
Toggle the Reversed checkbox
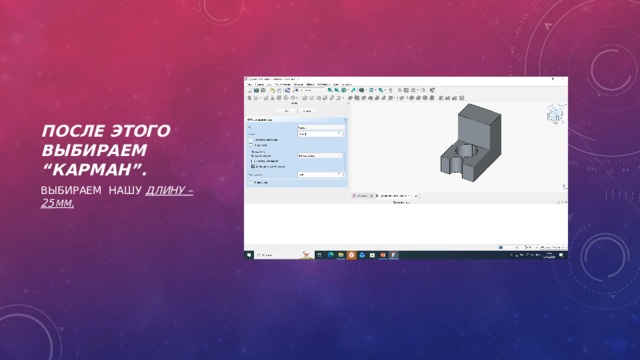point(251,145)
